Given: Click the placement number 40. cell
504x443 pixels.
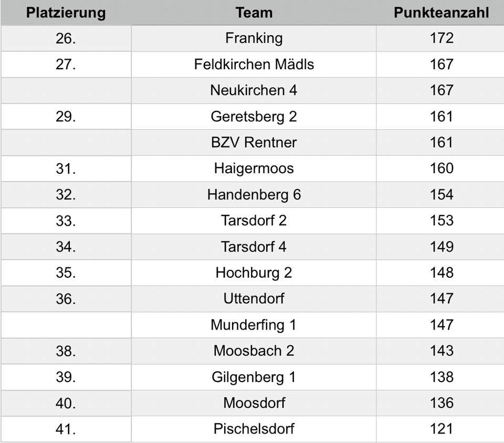Looking at the screenshot, I should (x=66, y=403).
